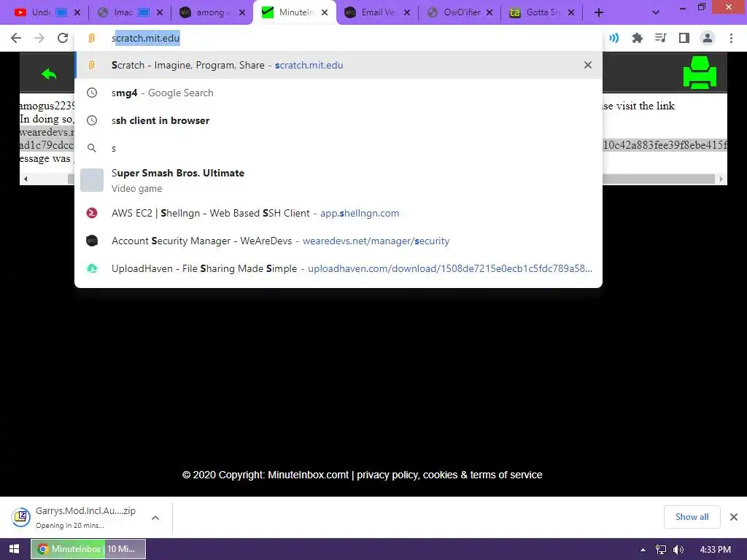Click the email horizontal scrollbar right arrow
This screenshot has height=560, width=747.
point(721,179)
